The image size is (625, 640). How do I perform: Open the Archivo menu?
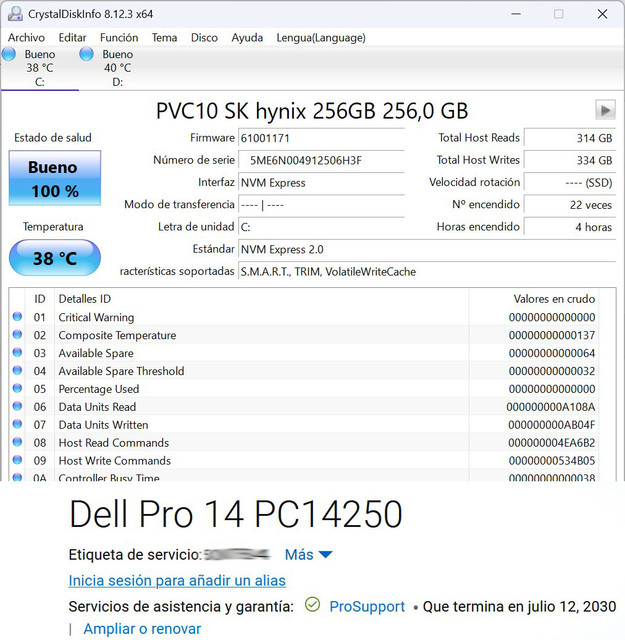coord(26,38)
